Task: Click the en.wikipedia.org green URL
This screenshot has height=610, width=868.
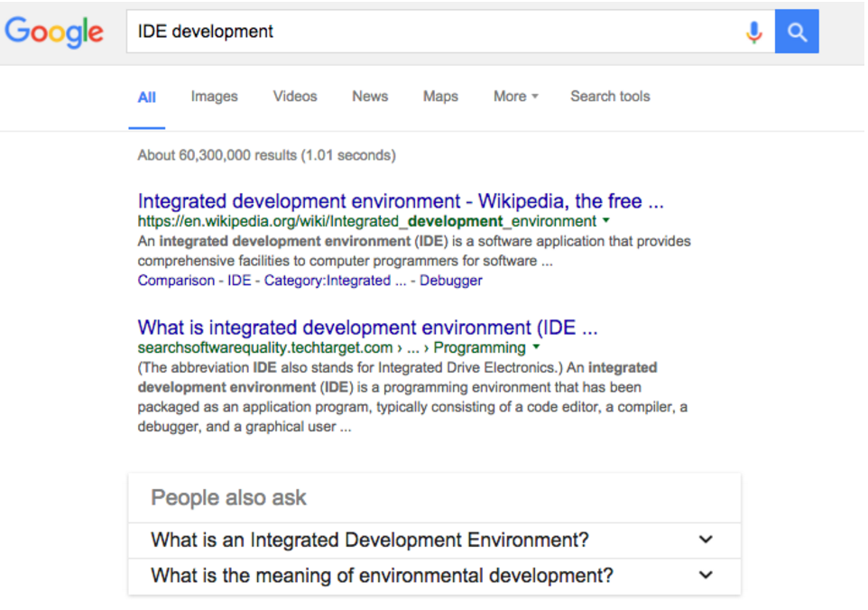Action: [x=366, y=221]
